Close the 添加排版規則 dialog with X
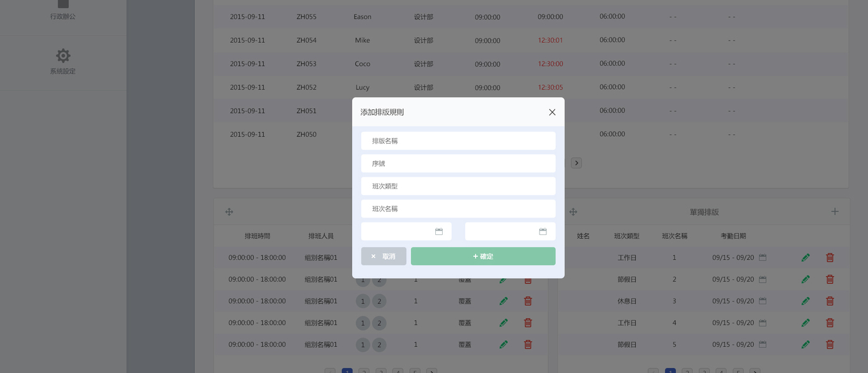 (552, 113)
